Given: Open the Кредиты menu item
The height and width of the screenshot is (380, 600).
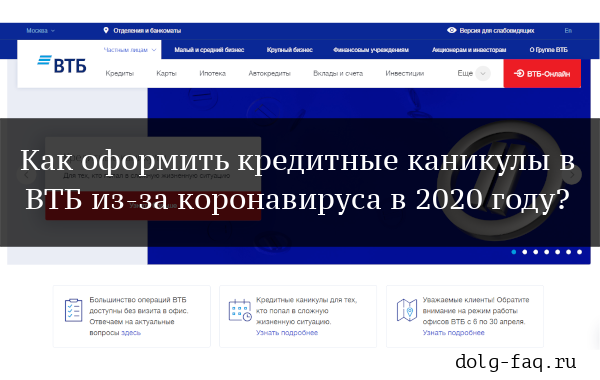Looking at the screenshot, I should 120,73.
